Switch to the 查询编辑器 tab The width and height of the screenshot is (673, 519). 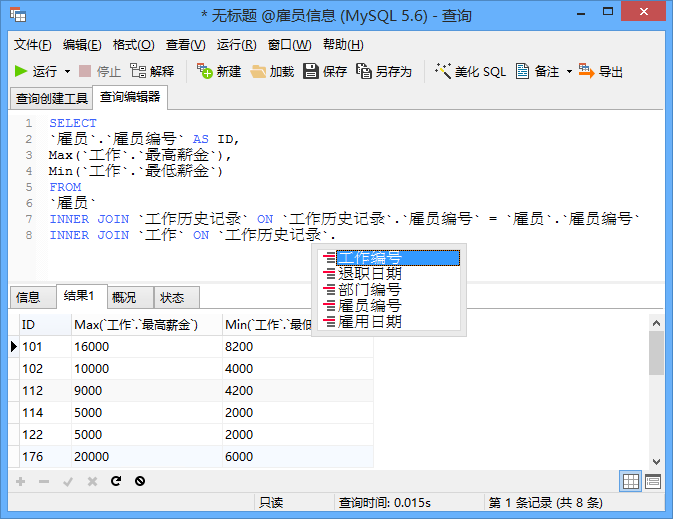pos(130,97)
